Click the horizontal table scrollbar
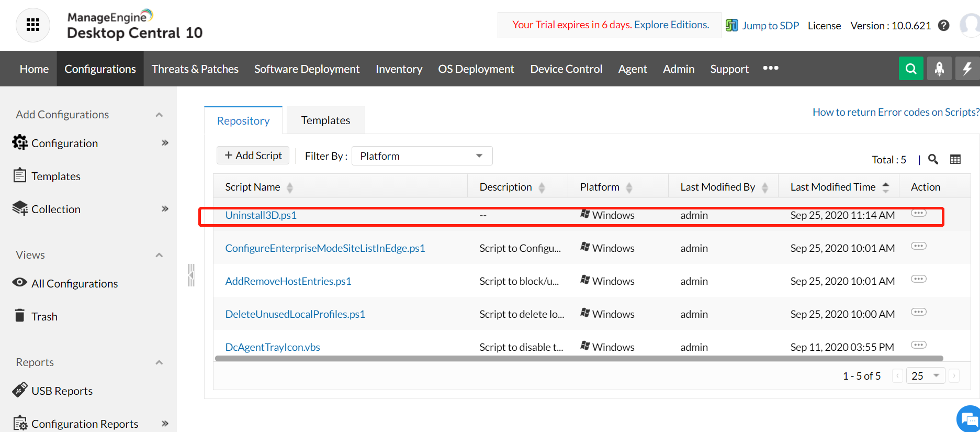The image size is (980, 432). pyautogui.click(x=579, y=359)
